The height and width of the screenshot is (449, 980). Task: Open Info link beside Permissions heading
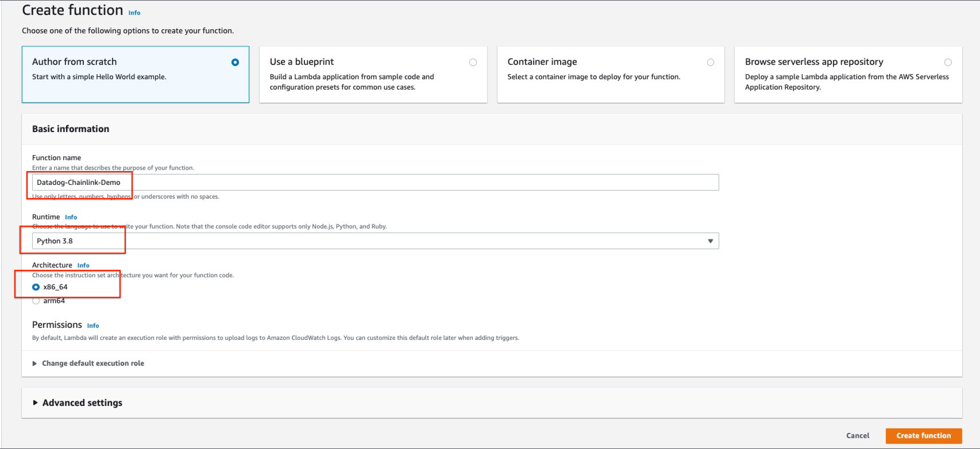(x=93, y=326)
